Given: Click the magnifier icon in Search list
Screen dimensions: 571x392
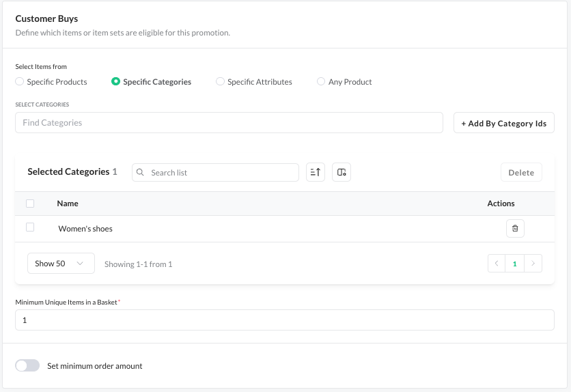Looking at the screenshot, I should pyautogui.click(x=140, y=172).
